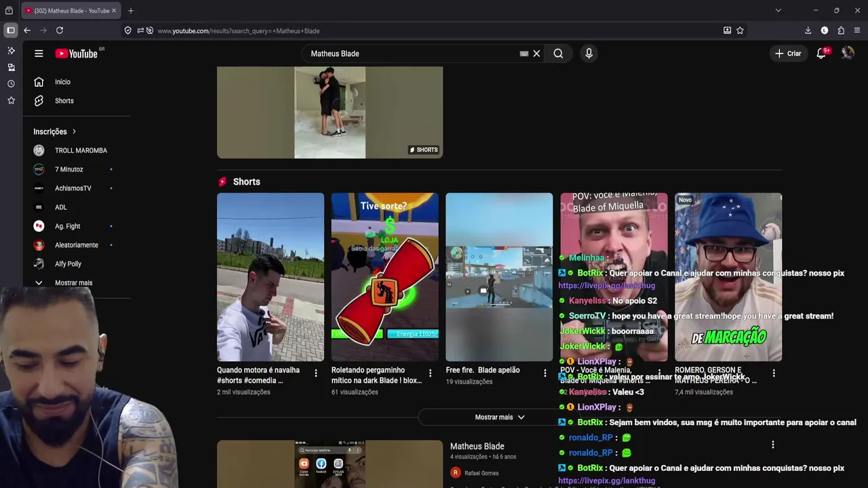Open the list all tabs dropdown

click(x=778, y=10)
